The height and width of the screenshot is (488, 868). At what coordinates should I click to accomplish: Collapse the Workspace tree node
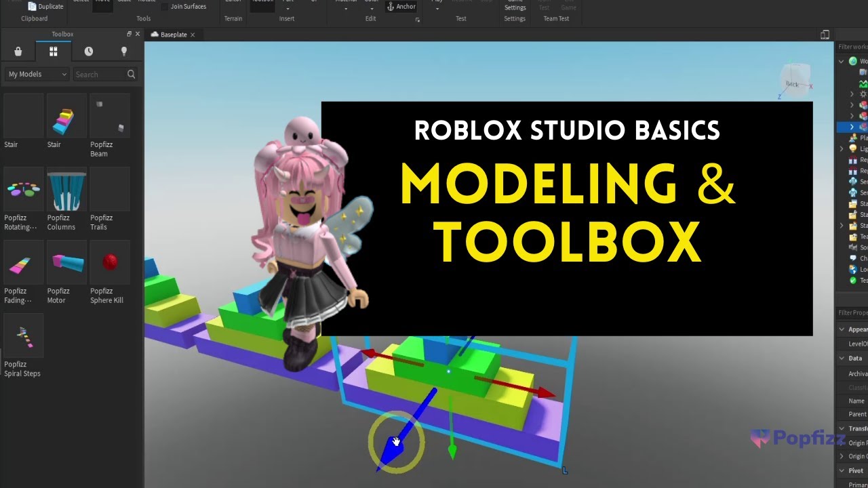coord(842,61)
